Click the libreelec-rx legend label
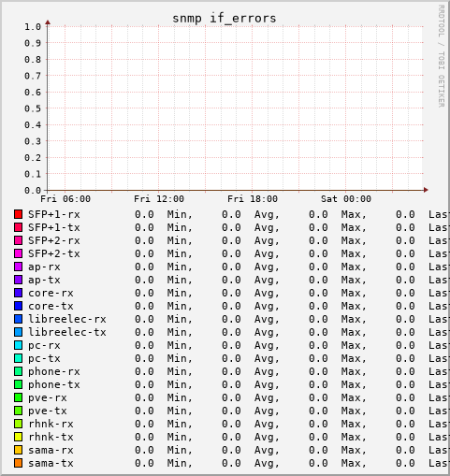Image resolution: width=450 pixels, height=476 pixels. (x=67, y=319)
